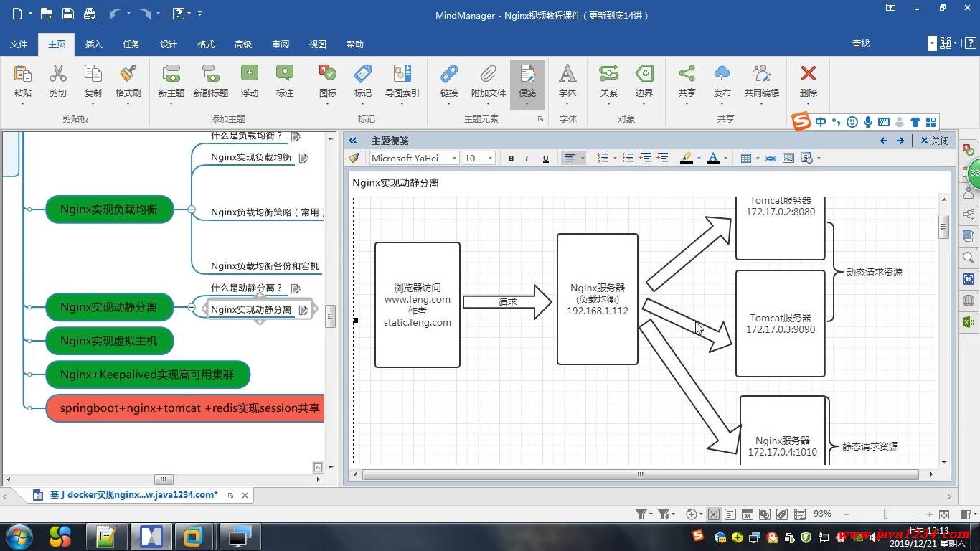Toggle bulleted list in notes

628,158
